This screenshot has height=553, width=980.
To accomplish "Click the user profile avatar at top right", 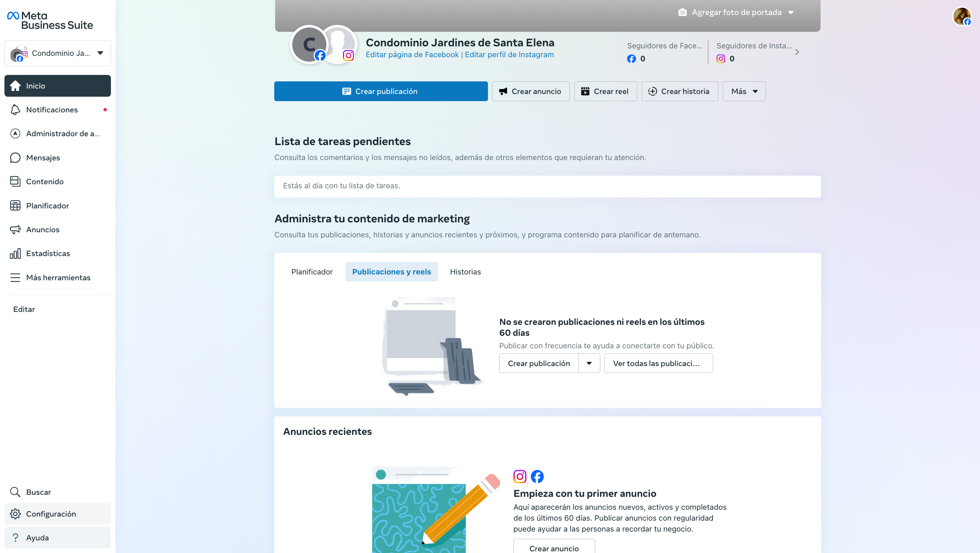I will click(x=962, y=16).
